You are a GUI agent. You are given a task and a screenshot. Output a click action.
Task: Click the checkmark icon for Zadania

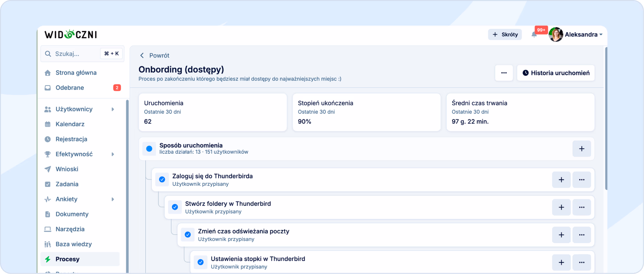48,184
